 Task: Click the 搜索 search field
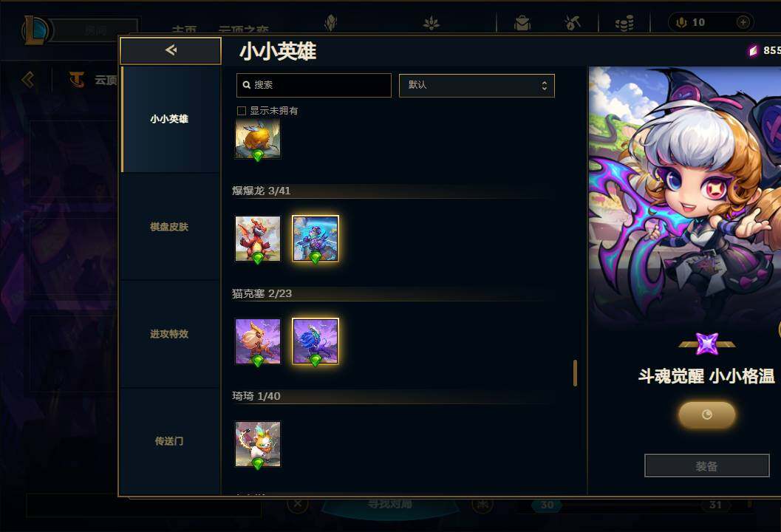pyautogui.click(x=314, y=85)
